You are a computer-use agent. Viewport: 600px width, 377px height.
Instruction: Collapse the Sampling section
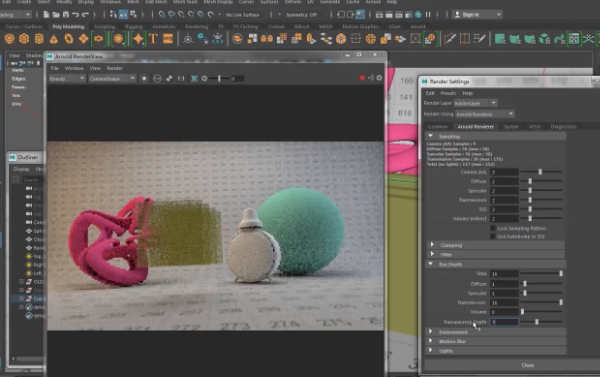point(430,136)
